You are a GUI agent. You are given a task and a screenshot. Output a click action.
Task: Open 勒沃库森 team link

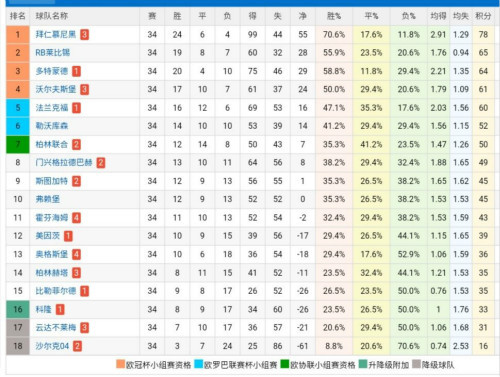(x=52, y=126)
